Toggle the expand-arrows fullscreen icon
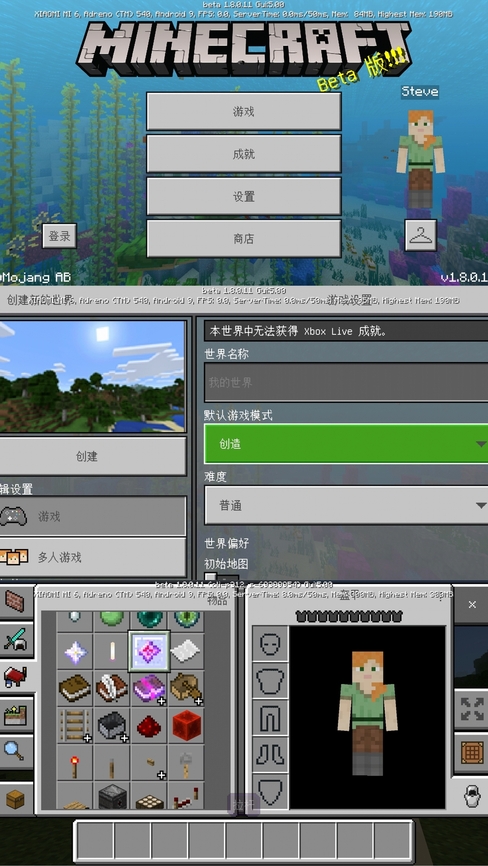The image size is (488, 866). pyautogui.click(x=472, y=708)
